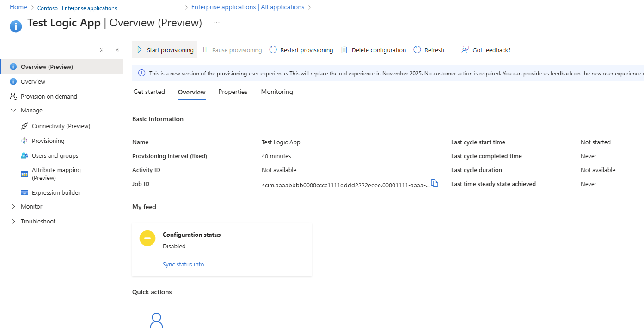644x334 pixels.
Task: Click the yellow Configuration status disabled icon
Action: [x=147, y=238]
